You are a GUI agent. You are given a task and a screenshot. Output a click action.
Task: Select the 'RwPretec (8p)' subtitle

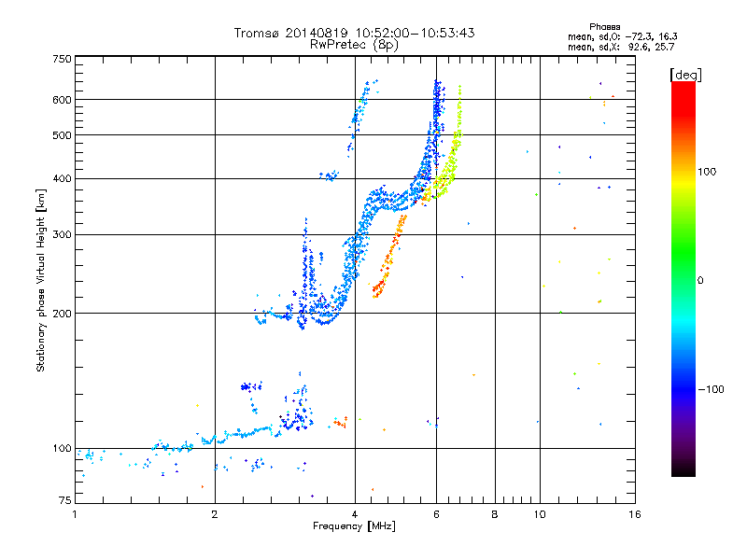(x=354, y=45)
